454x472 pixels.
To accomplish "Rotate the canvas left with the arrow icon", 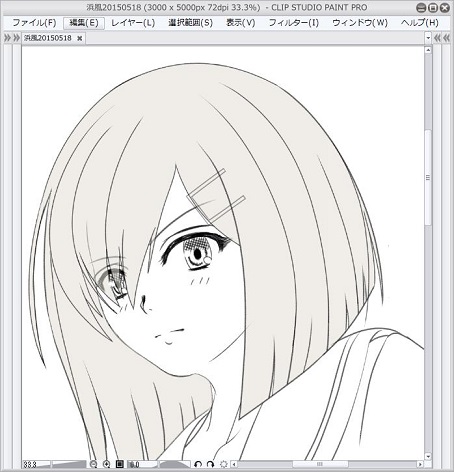I will (198, 464).
